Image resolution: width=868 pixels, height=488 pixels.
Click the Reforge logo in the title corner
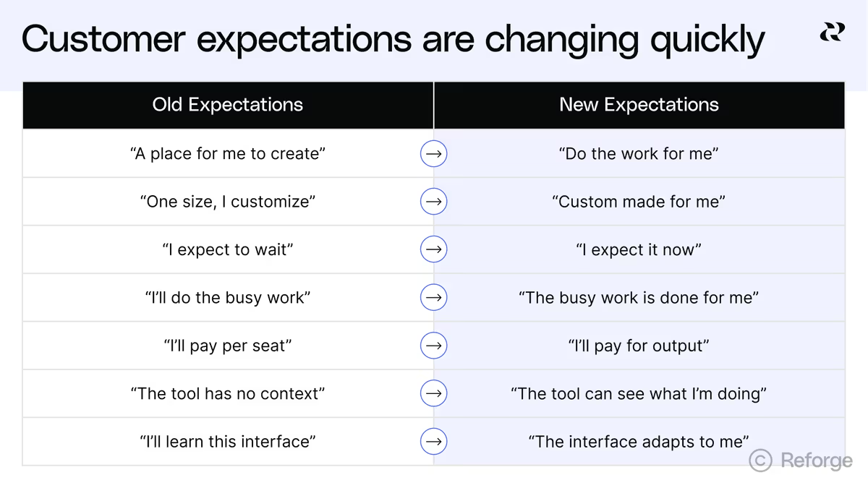click(832, 33)
